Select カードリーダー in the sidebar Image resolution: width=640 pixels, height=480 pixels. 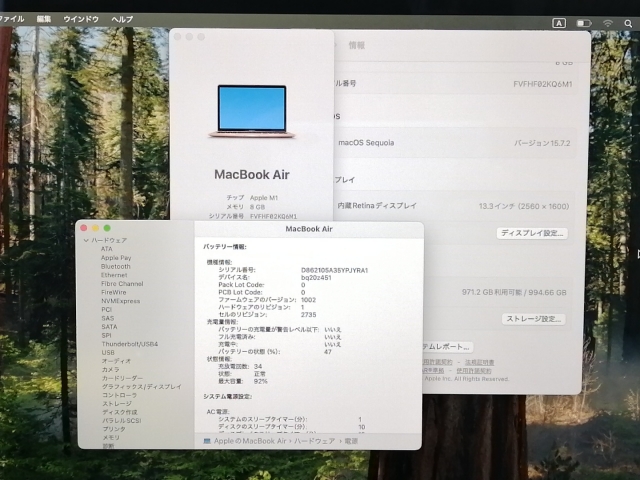(x=122, y=378)
